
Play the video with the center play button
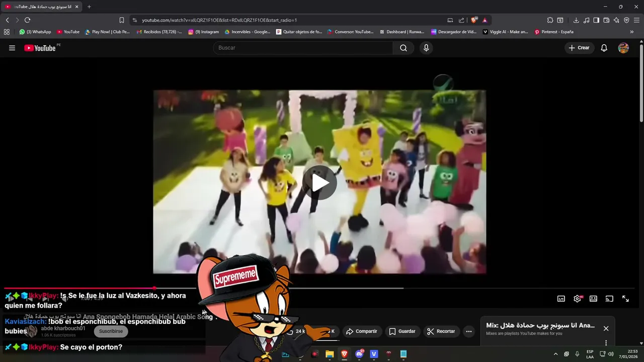pyautogui.click(x=320, y=183)
